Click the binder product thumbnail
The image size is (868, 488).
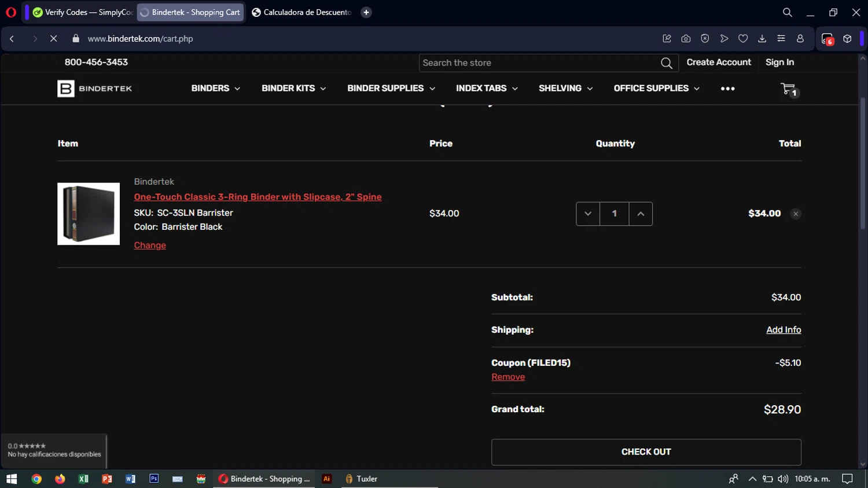89,214
